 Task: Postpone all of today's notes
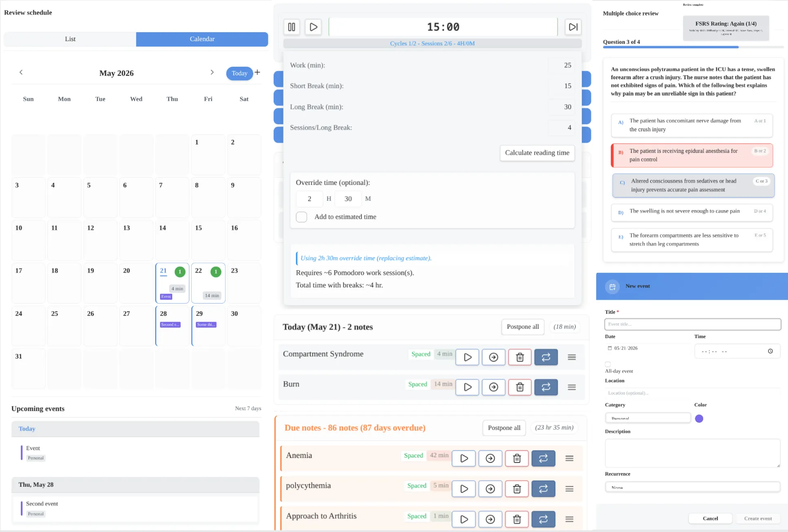522,327
